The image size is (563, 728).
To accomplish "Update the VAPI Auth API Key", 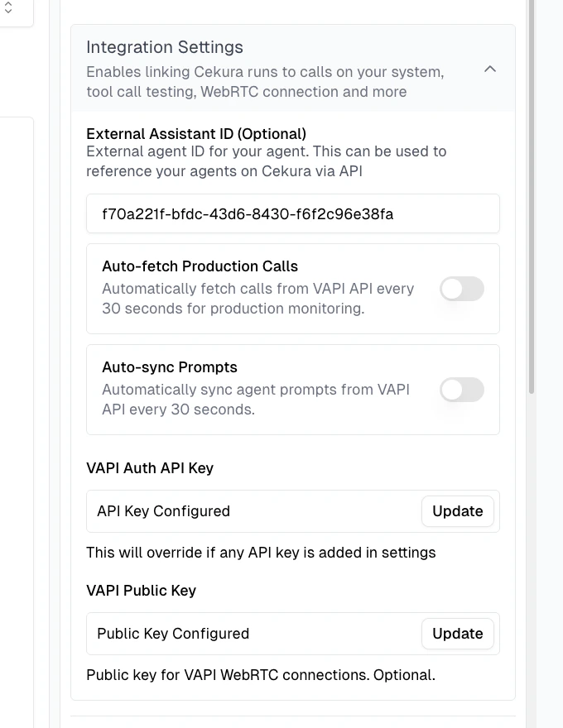I will click(457, 511).
